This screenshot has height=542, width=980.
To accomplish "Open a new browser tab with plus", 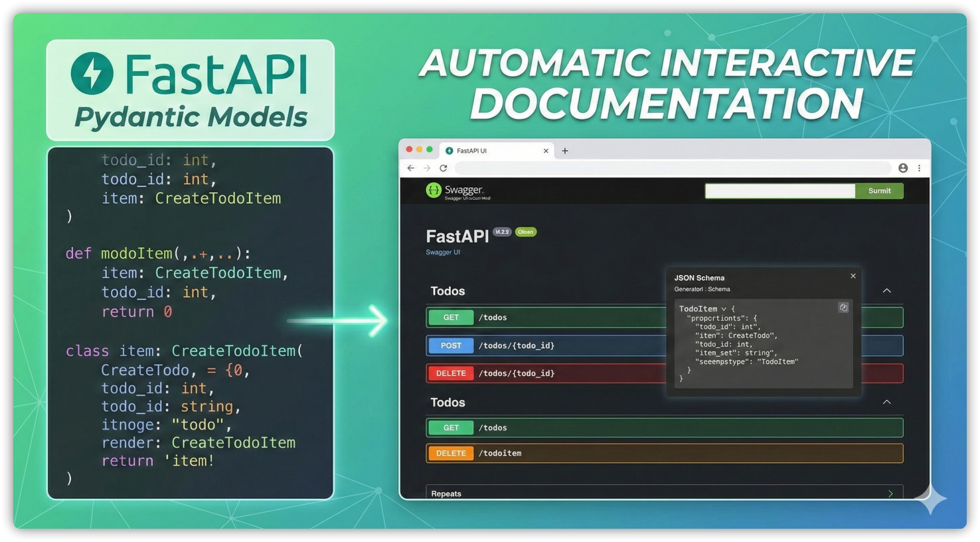I will tap(565, 151).
